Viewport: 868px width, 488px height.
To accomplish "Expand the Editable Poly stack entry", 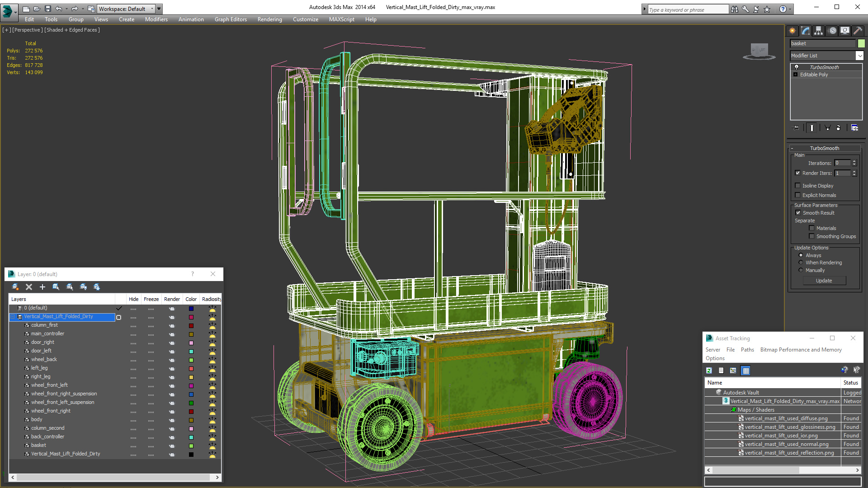I will pyautogui.click(x=795, y=75).
